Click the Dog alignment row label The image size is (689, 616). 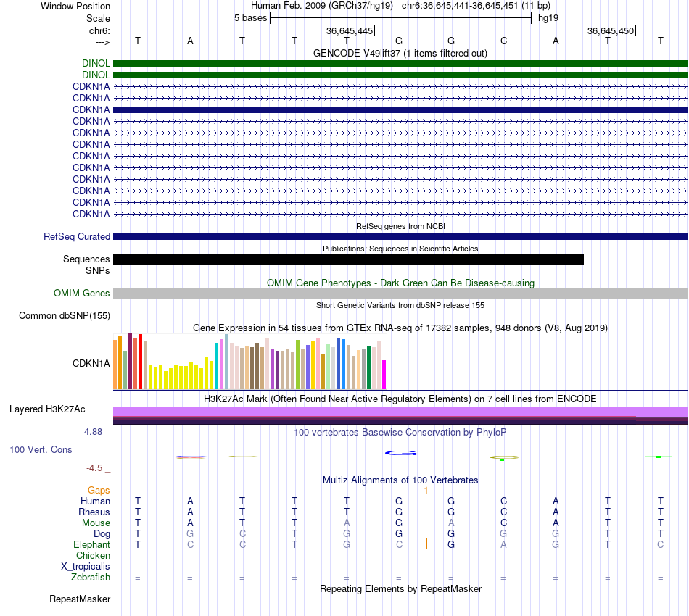tap(102, 534)
